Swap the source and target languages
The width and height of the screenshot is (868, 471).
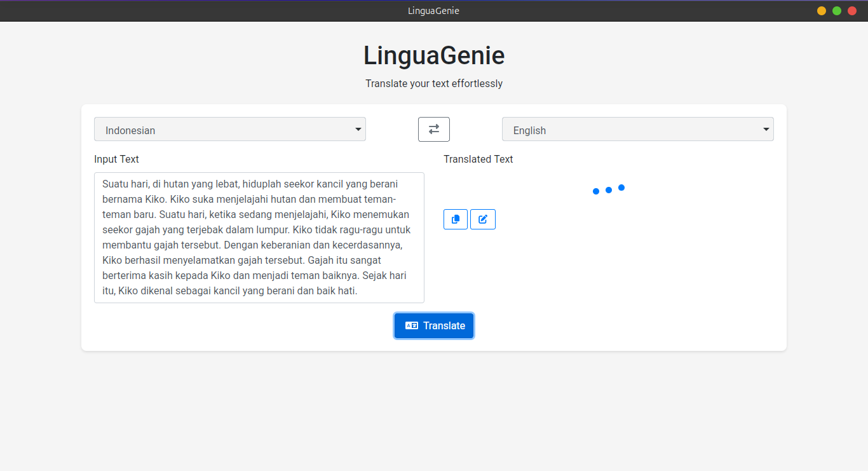[x=434, y=129]
